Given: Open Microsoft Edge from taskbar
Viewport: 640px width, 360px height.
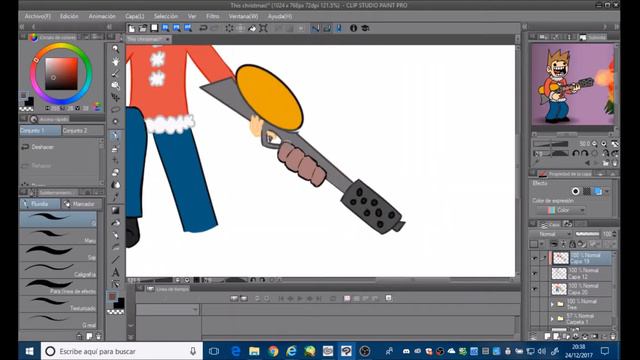Looking at the screenshot, I should [236, 351].
